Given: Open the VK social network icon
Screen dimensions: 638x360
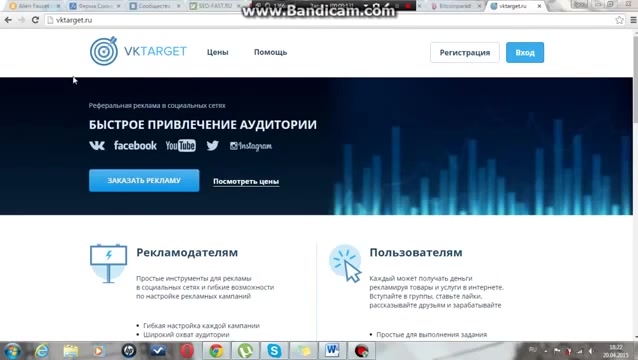Looking at the screenshot, I should coord(97,145).
